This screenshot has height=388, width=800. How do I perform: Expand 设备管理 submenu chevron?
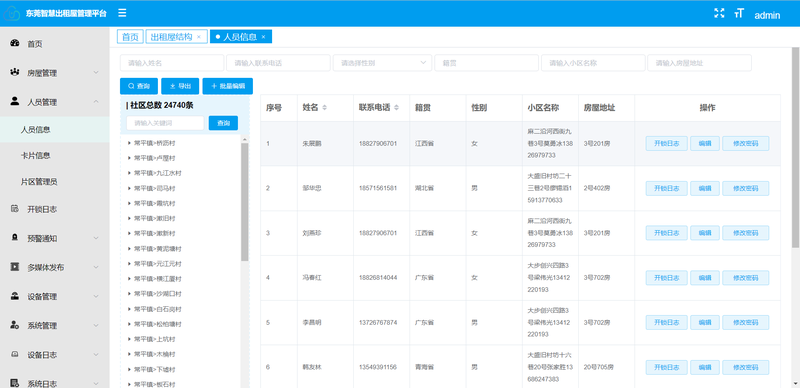(x=96, y=297)
